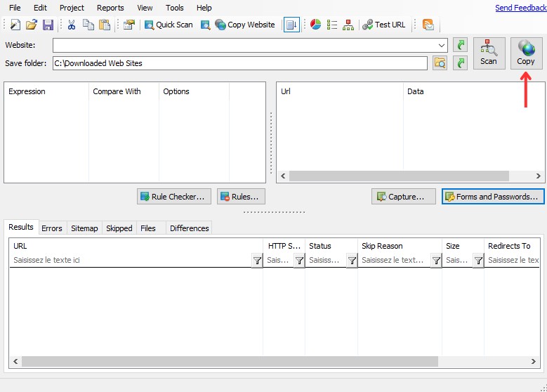Open a project with the folder icon
Screen dimensions: 547x392
pos(32,25)
